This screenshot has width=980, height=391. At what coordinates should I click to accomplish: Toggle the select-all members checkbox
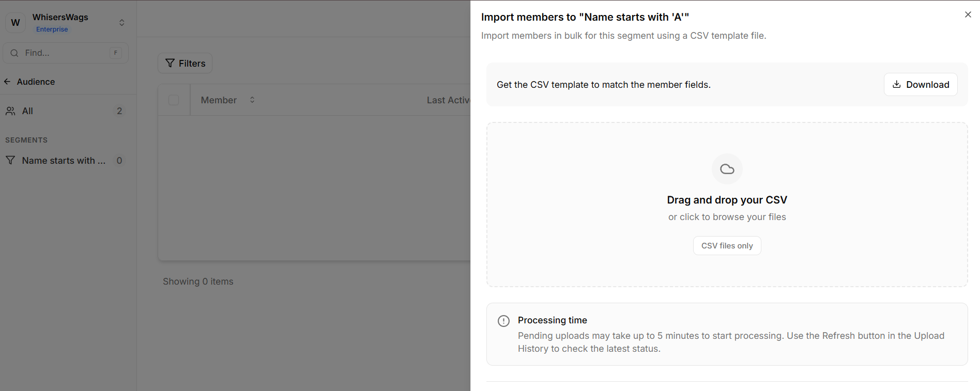pyautogui.click(x=174, y=100)
